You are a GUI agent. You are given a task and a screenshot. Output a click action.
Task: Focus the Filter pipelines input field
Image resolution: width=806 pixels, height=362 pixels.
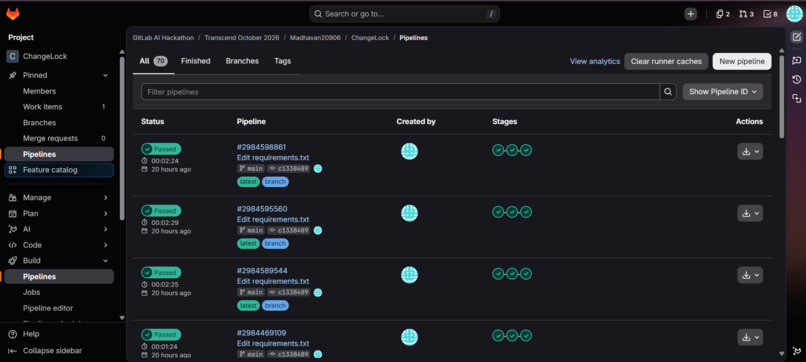point(400,92)
